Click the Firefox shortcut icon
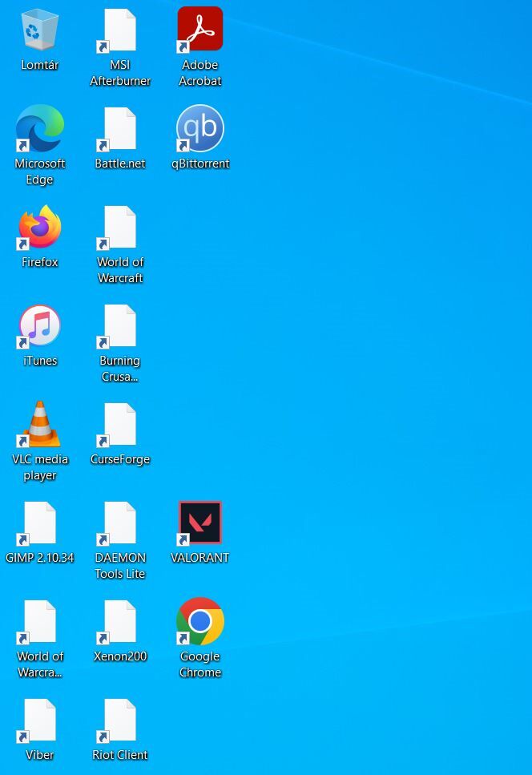 coord(39,228)
